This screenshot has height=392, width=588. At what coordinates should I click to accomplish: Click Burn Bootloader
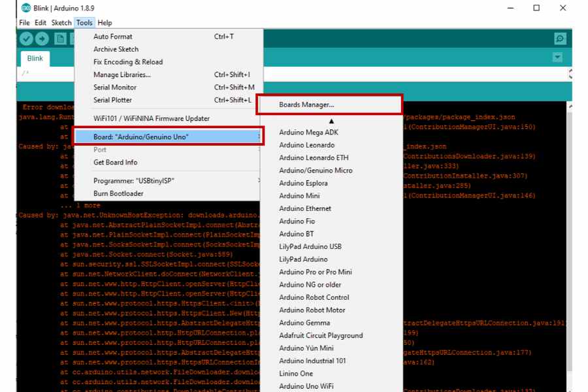[x=167, y=193]
